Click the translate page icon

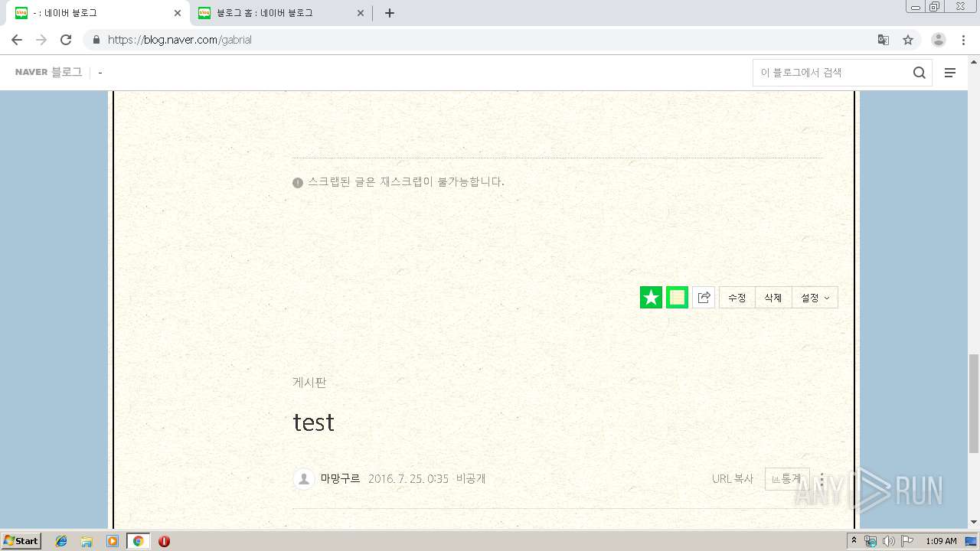coord(884,40)
